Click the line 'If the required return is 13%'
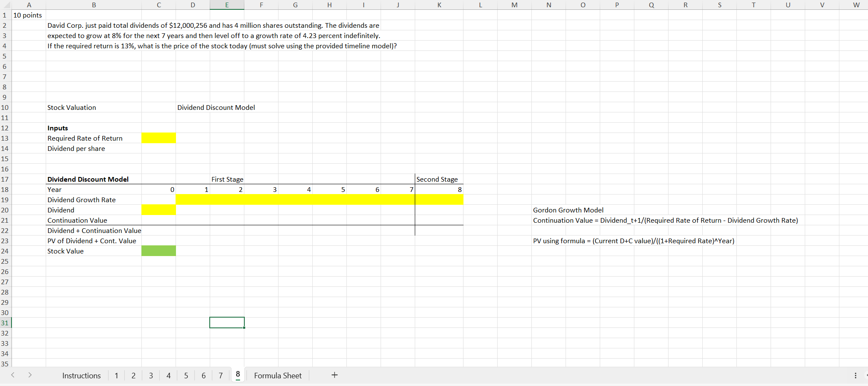The height and width of the screenshot is (386, 868). pos(222,46)
